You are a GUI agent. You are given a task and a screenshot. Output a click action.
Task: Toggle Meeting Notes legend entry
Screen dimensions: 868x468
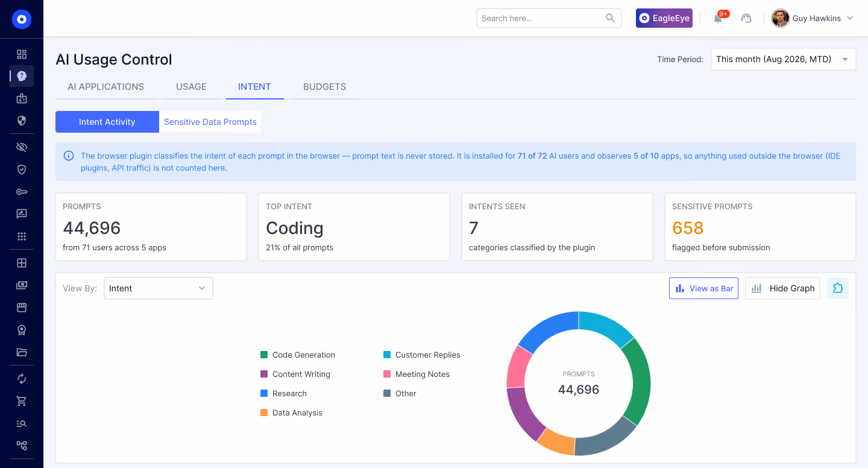tap(417, 374)
